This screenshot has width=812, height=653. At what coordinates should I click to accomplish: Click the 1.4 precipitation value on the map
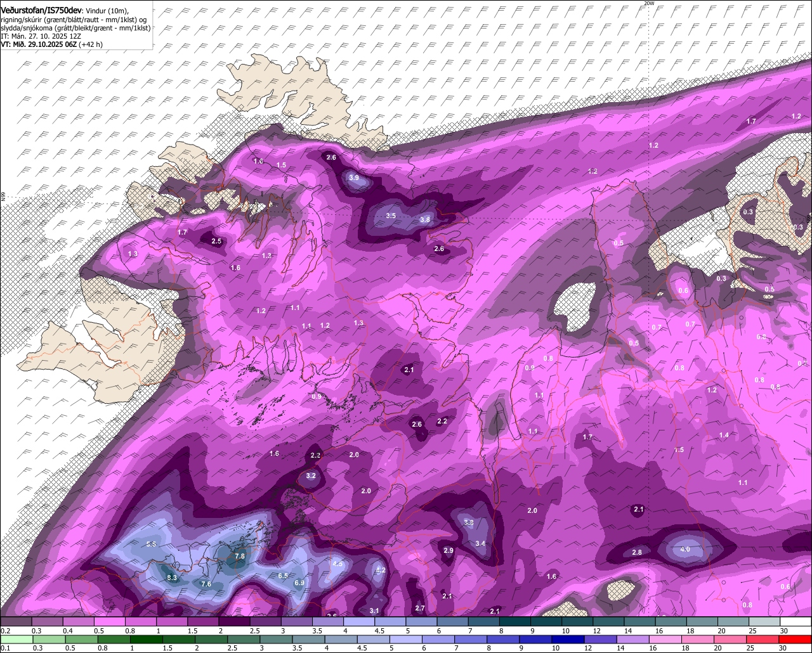coord(724,435)
